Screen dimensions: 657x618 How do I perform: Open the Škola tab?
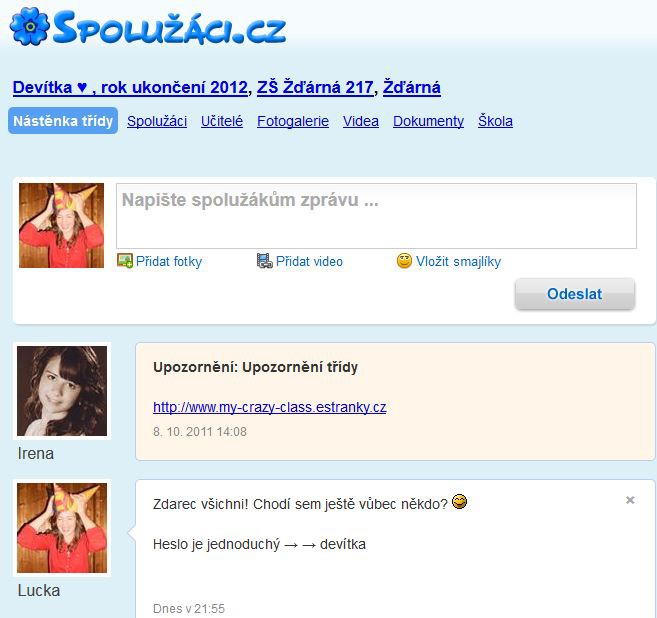[495, 121]
